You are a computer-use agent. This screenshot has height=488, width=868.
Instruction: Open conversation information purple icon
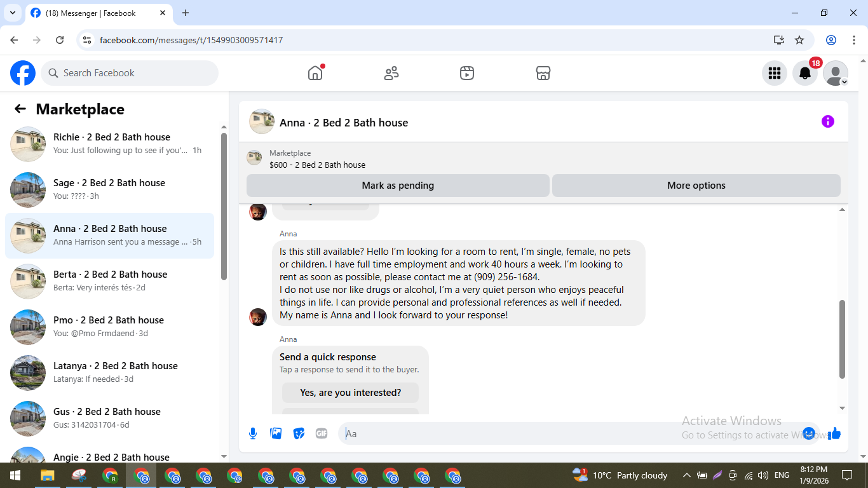pos(828,121)
